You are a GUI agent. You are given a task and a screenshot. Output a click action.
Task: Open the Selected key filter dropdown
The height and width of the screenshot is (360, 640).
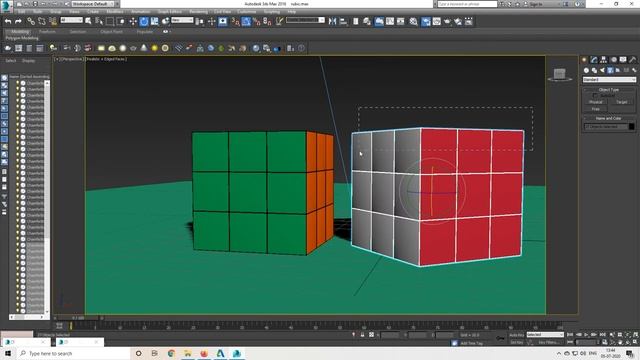545,335
